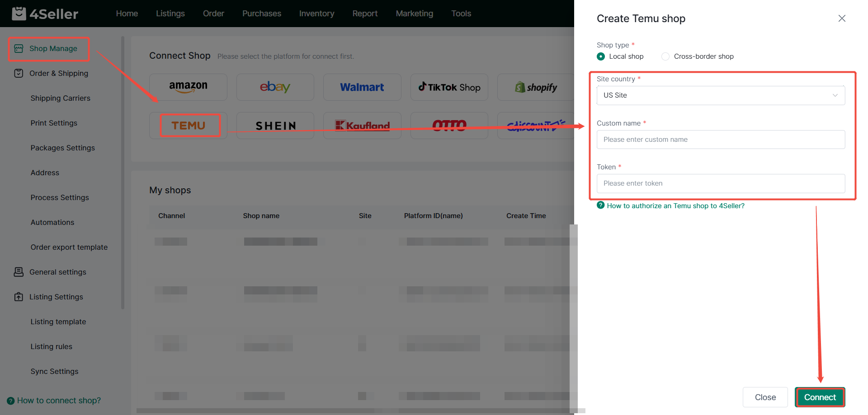The height and width of the screenshot is (415, 868).
Task: Click the Order & Shipping clipboard icon
Action: [x=19, y=73]
